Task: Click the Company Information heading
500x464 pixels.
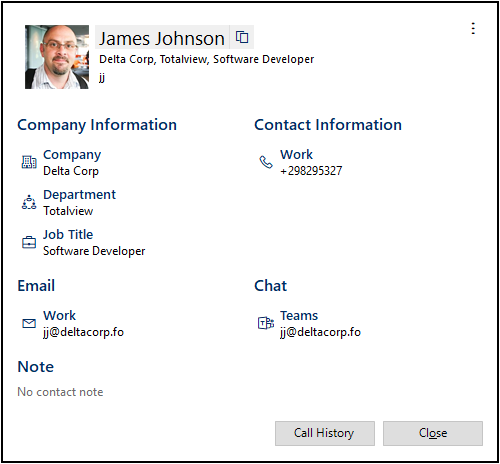Action: [x=97, y=125]
